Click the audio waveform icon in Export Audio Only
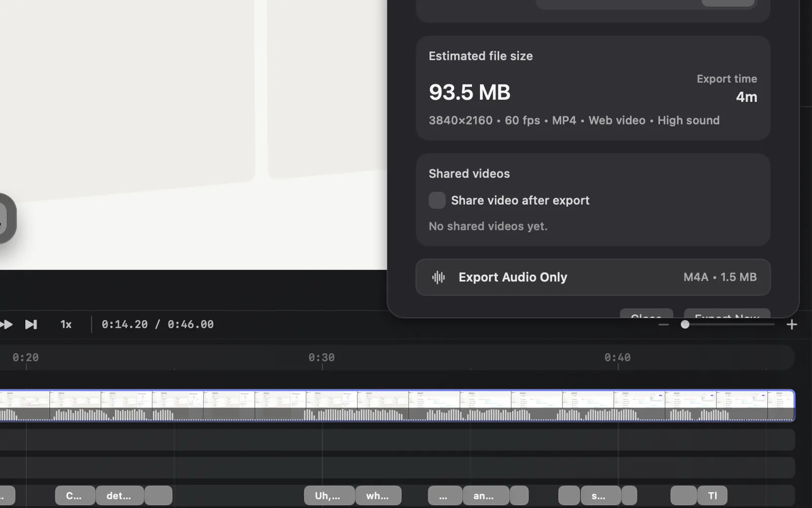 point(438,277)
